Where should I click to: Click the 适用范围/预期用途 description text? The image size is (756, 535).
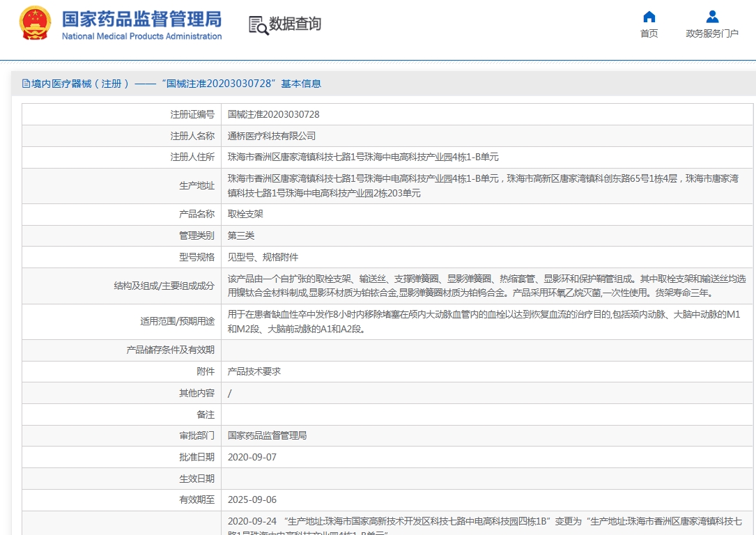484,321
